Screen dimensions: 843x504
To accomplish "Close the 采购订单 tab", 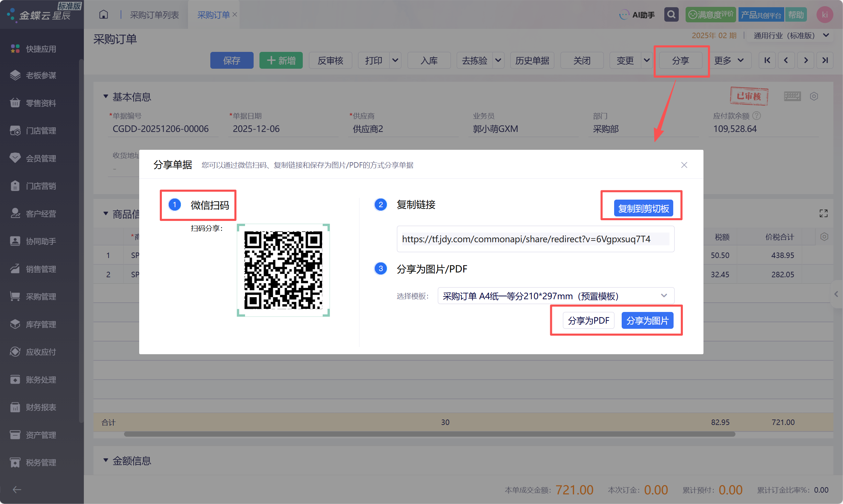I will point(235,14).
